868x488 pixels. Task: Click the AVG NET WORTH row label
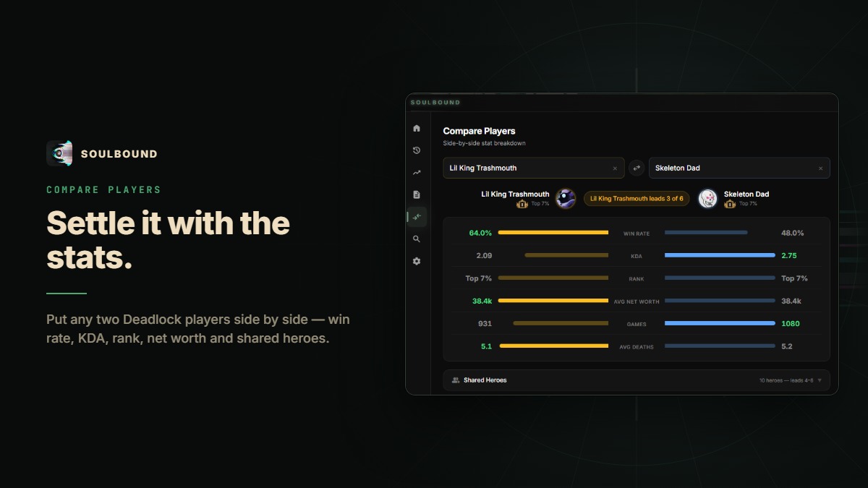pos(637,301)
